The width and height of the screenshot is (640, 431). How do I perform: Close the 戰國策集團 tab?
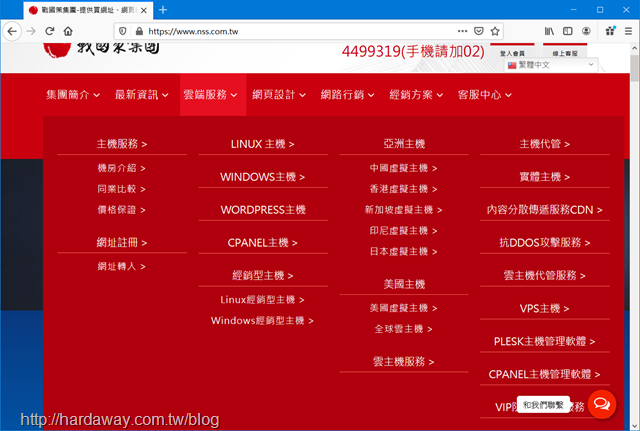pos(144,10)
